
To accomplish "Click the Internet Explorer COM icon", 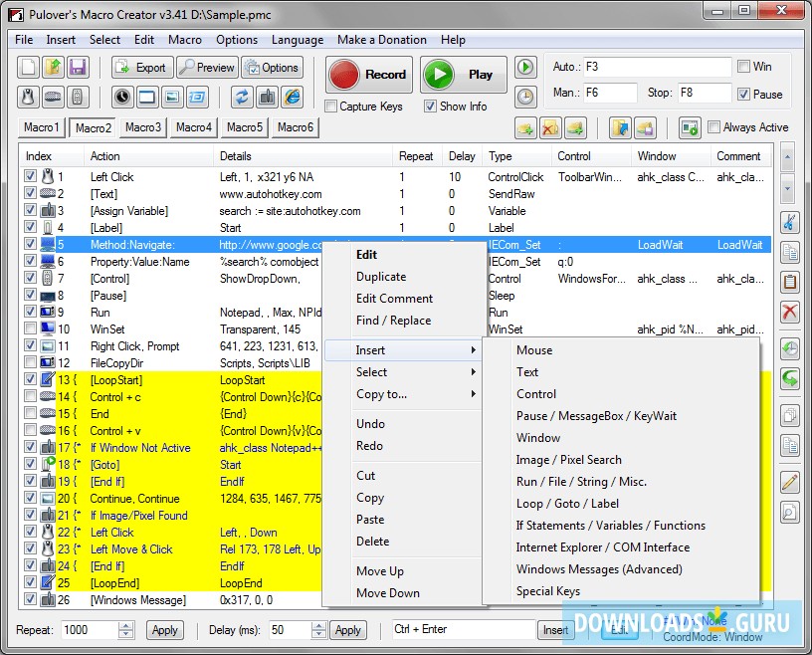I will click(x=293, y=97).
